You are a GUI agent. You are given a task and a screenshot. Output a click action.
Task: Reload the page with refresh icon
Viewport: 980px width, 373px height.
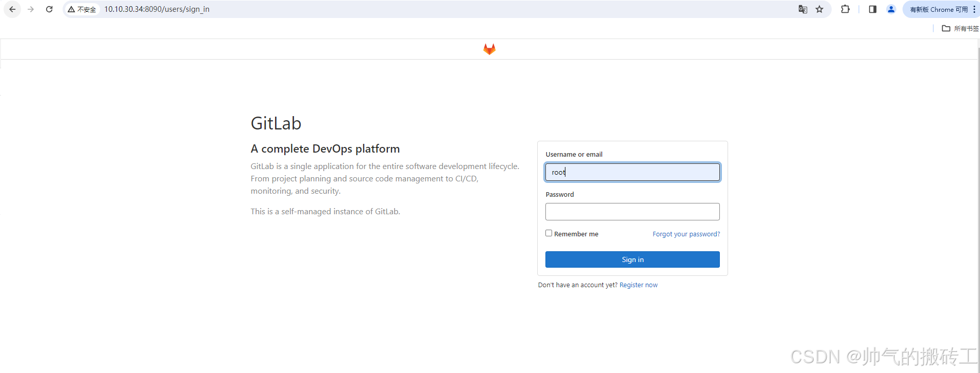coord(49,9)
